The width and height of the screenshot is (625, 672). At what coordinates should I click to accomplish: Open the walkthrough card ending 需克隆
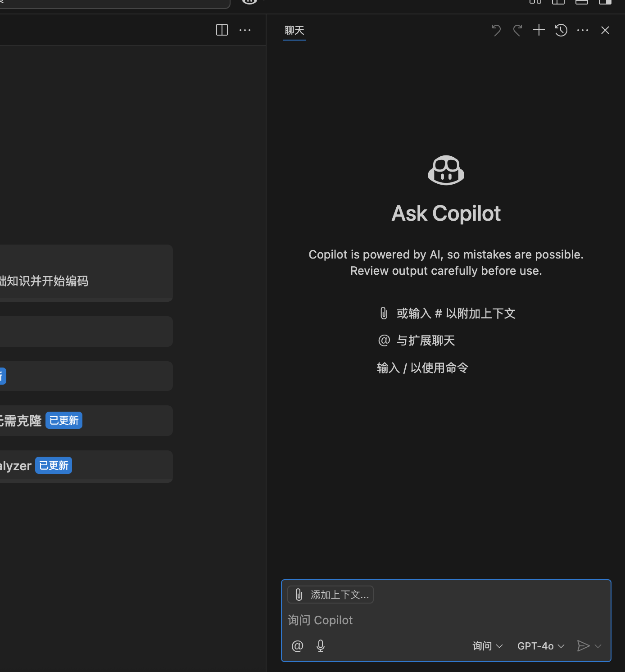coord(86,421)
